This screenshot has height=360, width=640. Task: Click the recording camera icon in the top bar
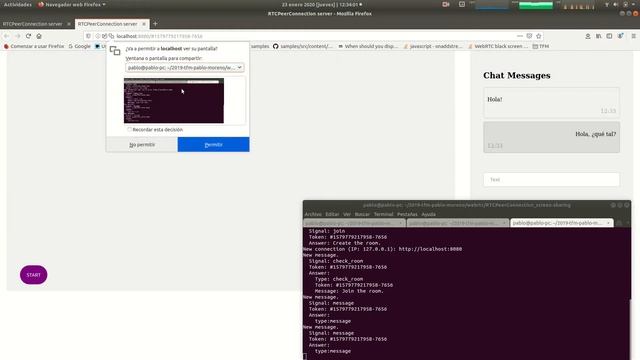446,4
